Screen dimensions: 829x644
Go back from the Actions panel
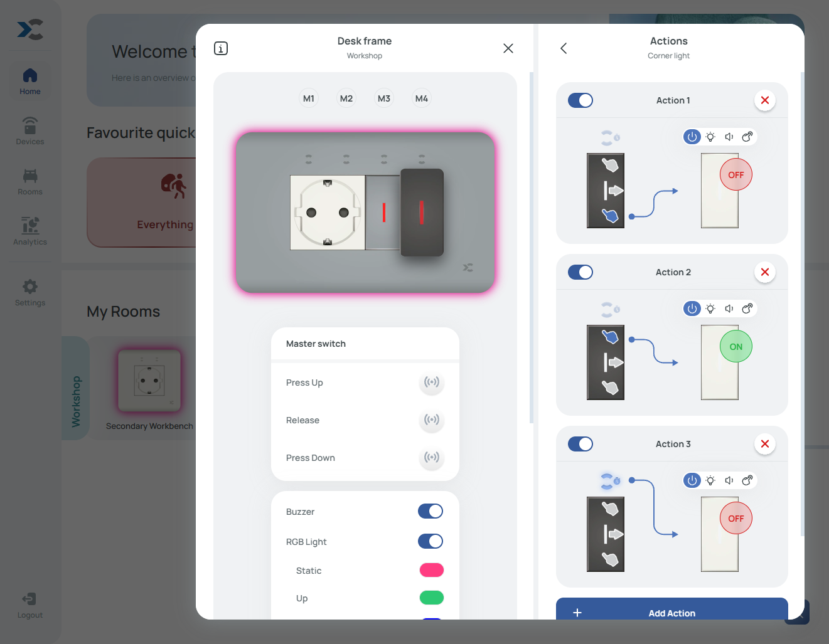[x=564, y=48]
